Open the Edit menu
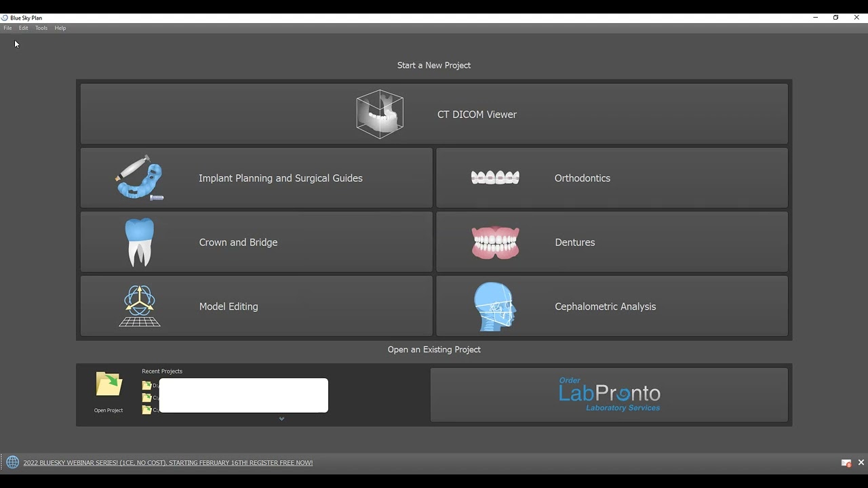This screenshot has height=488, width=868. click(23, 28)
